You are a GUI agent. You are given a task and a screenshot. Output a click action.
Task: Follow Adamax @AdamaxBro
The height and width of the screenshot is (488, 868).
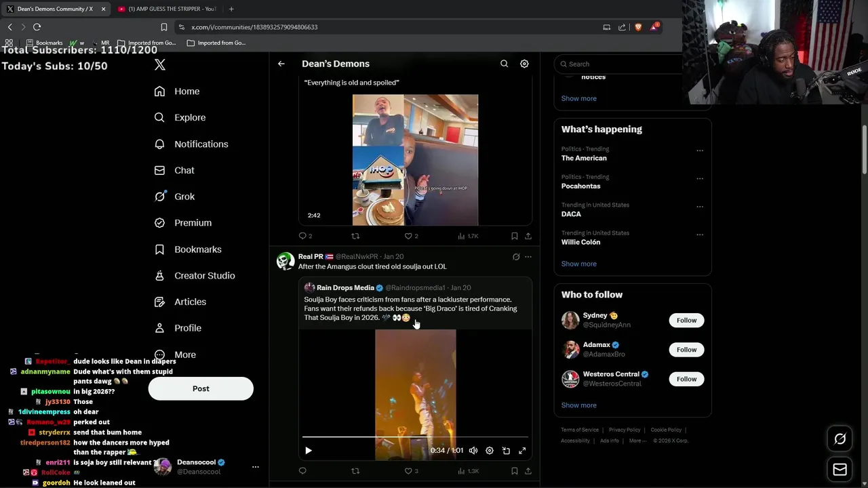click(x=686, y=350)
